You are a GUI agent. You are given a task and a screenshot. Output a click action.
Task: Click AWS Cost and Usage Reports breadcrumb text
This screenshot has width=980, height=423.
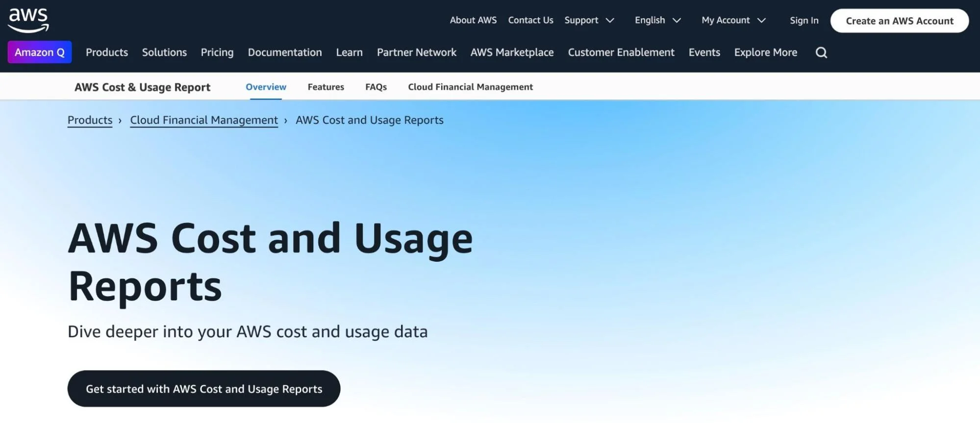(369, 120)
